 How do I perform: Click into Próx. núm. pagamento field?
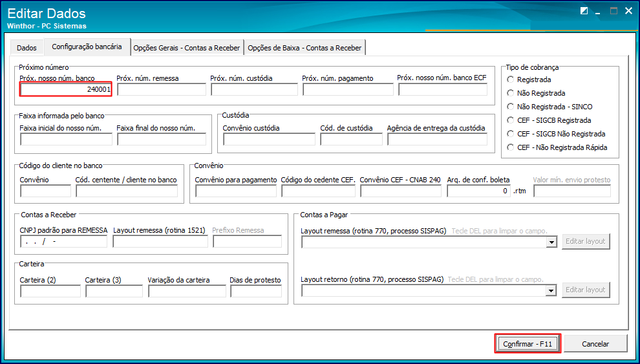[x=348, y=90]
